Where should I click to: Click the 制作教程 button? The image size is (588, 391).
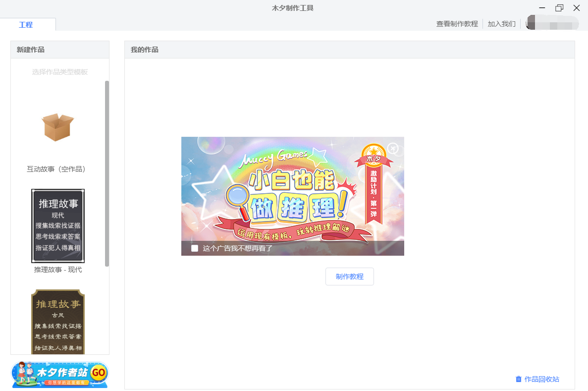349,277
